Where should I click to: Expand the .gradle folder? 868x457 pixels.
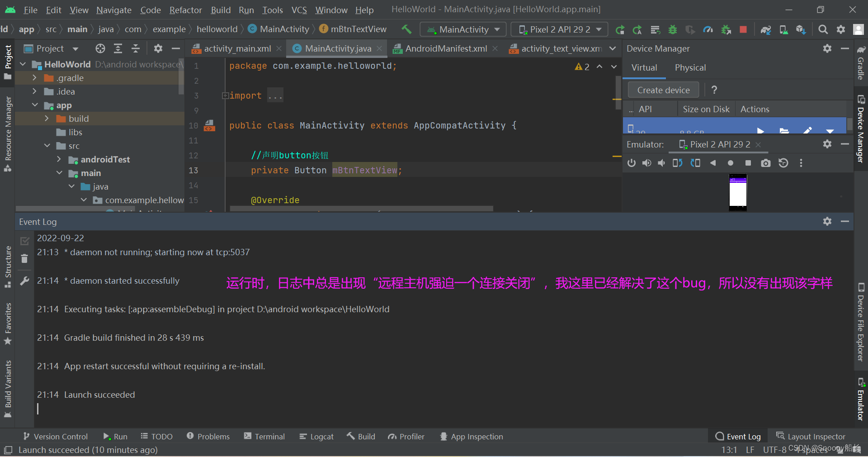pyautogui.click(x=34, y=78)
